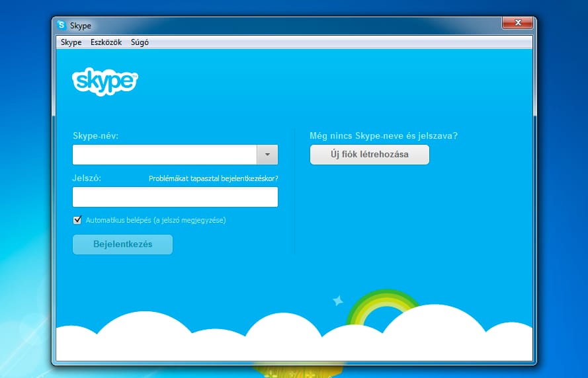
Task: Open the Súgó menu
Action: point(140,42)
